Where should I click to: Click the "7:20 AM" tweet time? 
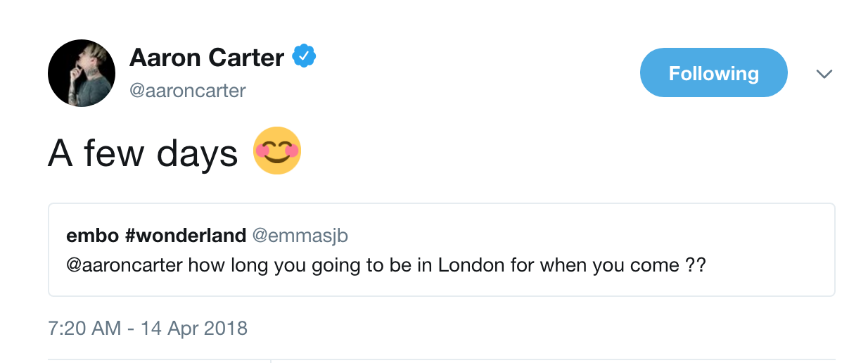tap(84, 328)
